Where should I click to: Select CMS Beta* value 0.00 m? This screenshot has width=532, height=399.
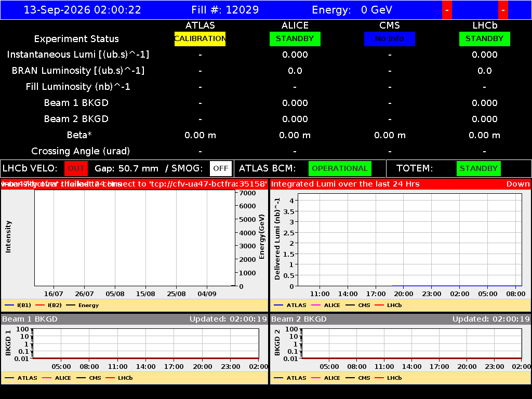tap(390, 136)
